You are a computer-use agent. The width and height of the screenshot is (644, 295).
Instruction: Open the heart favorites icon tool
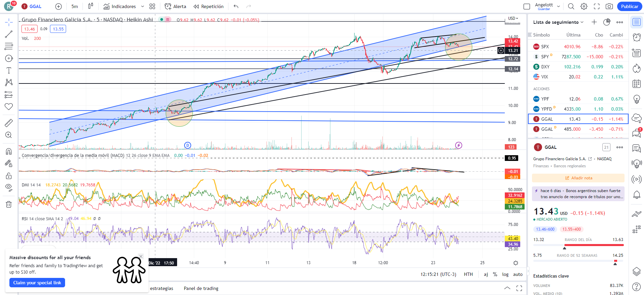point(9,107)
